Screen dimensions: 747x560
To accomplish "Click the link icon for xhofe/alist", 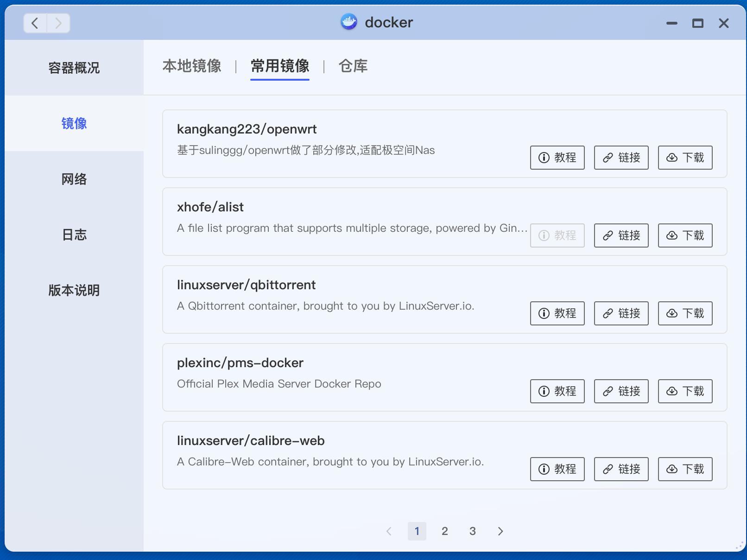I will tap(608, 235).
